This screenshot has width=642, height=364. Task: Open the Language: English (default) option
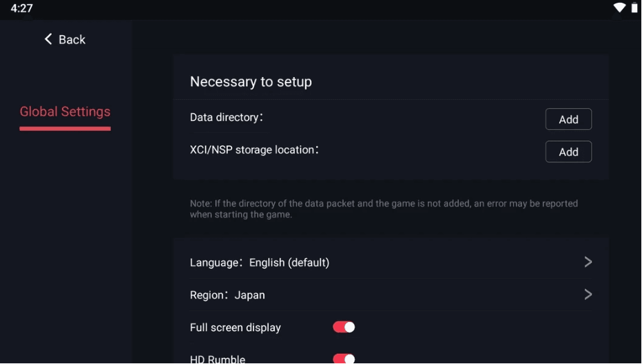260,262
